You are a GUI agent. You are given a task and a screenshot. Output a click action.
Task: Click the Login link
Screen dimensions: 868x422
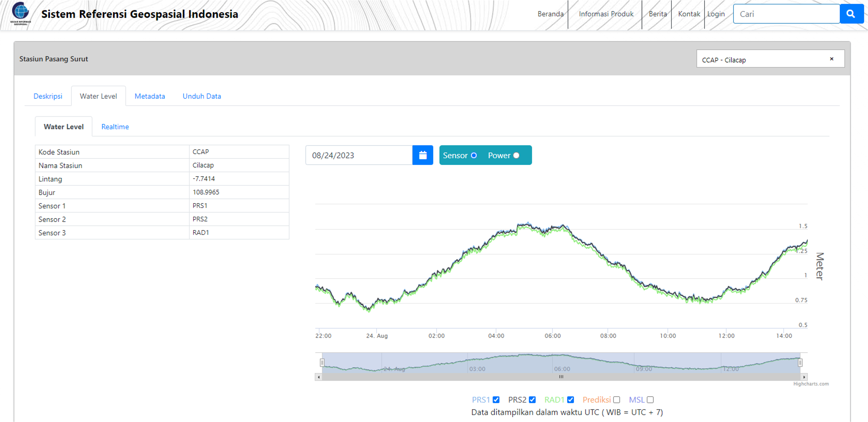tap(716, 14)
